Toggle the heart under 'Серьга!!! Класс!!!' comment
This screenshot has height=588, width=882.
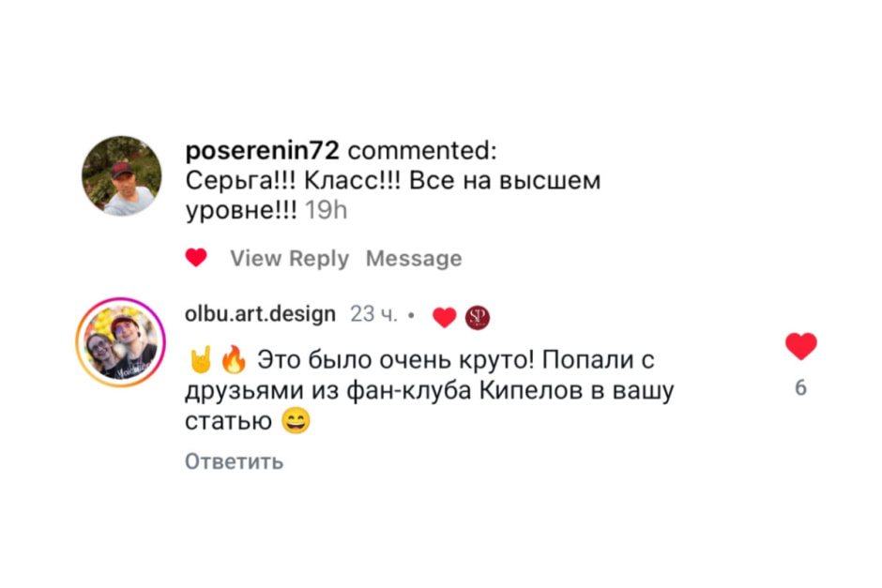[197, 257]
